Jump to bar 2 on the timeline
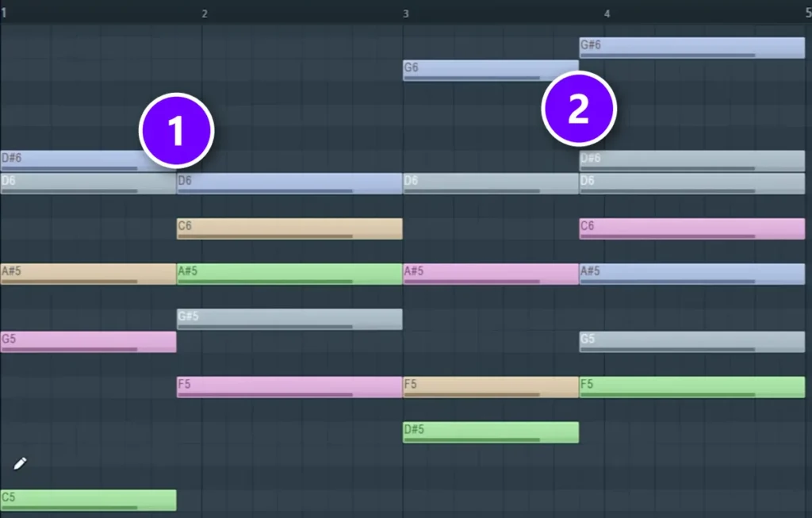The height and width of the screenshot is (518, 812). [x=205, y=14]
